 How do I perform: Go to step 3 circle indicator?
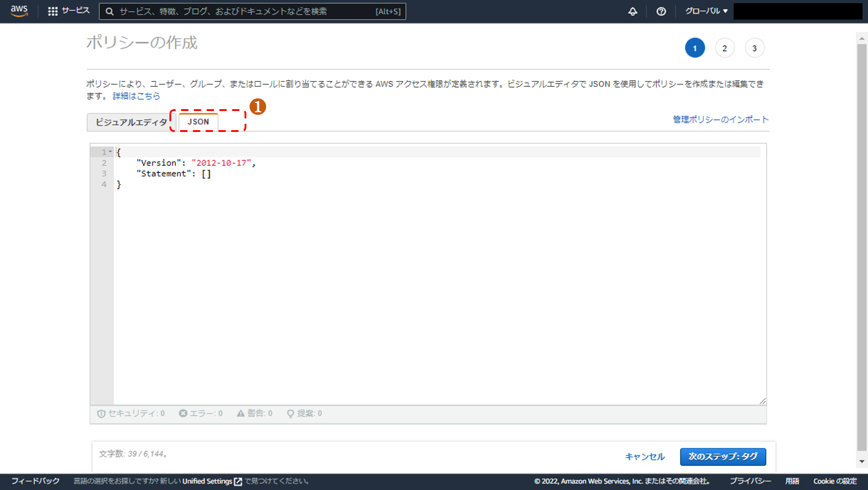754,48
